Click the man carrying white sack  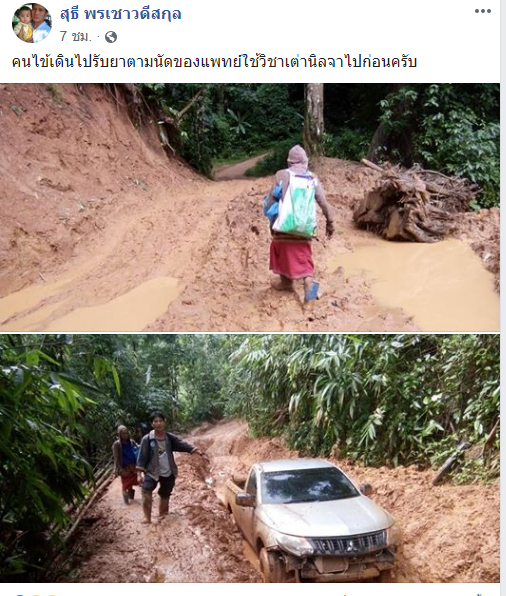[298, 224]
